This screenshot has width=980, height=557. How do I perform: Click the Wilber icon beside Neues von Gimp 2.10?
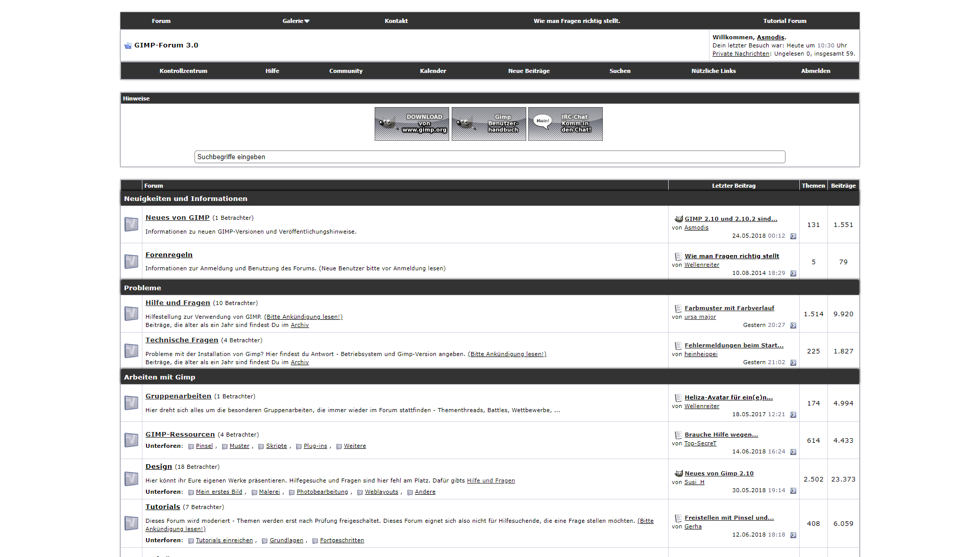[x=678, y=474]
